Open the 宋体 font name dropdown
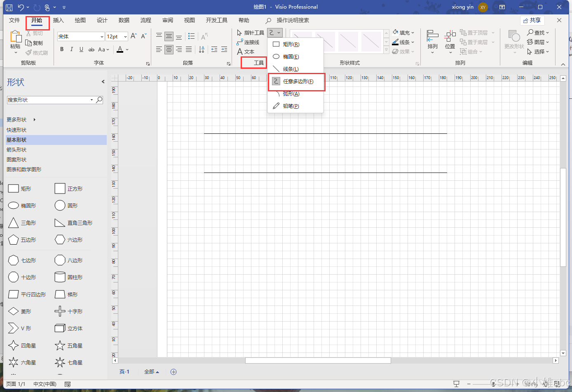Image resolution: width=572 pixels, height=392 pixels. (102, 37)
